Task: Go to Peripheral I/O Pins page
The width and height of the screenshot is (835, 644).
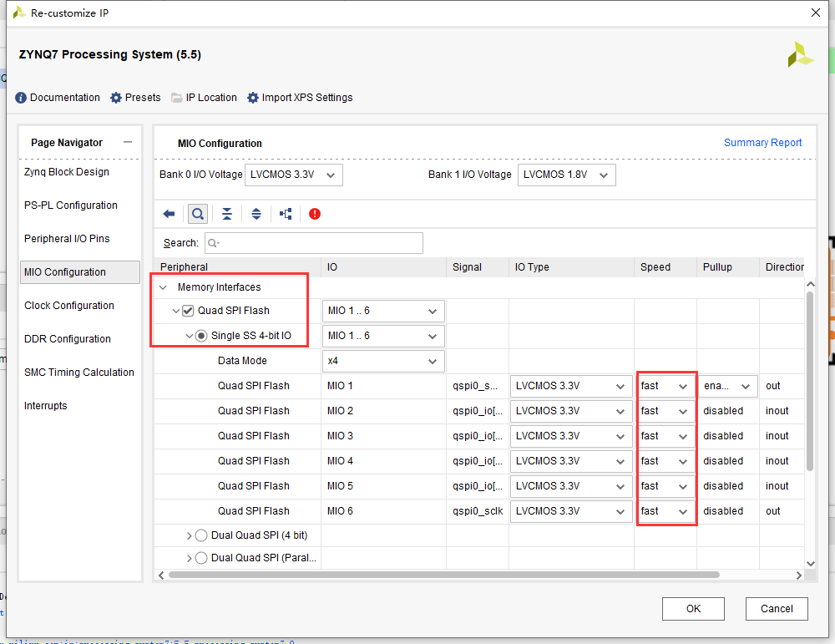Action: tap(67, 239)
